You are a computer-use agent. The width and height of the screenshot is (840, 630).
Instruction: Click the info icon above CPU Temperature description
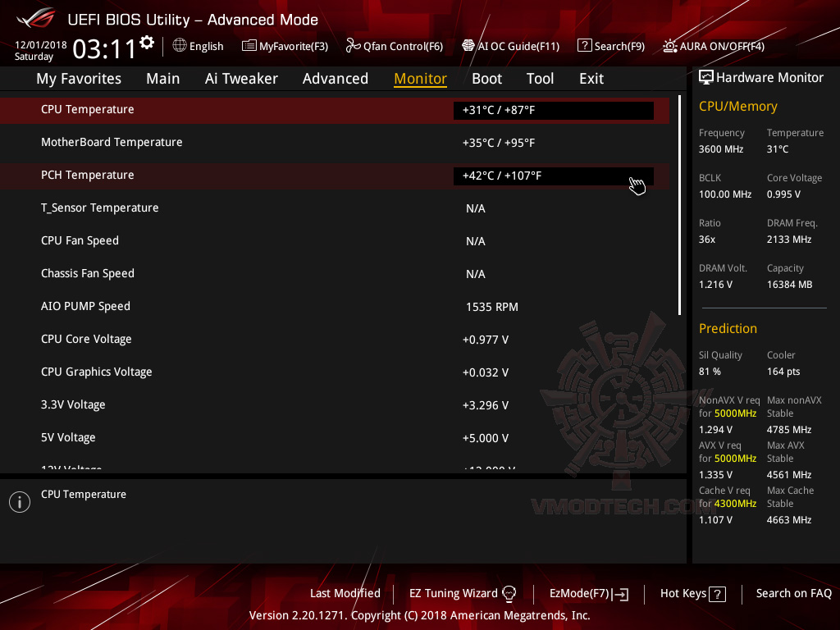coord(19,501)
